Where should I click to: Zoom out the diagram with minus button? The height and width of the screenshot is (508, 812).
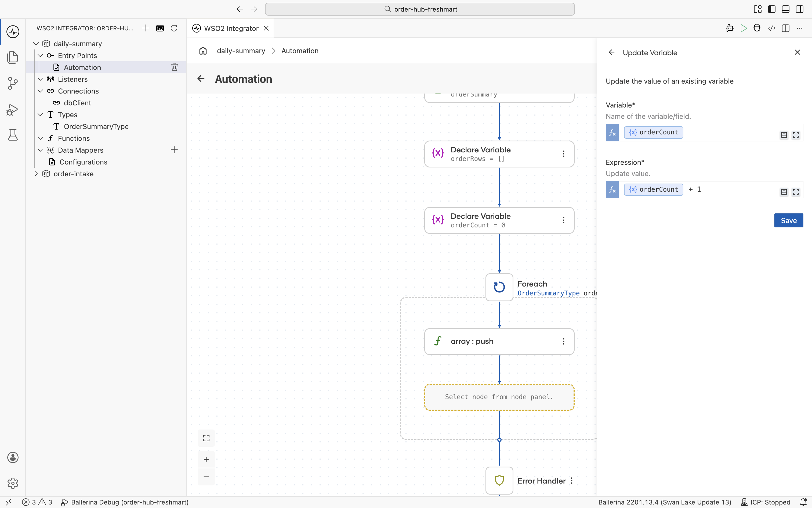tap(206, 477)
